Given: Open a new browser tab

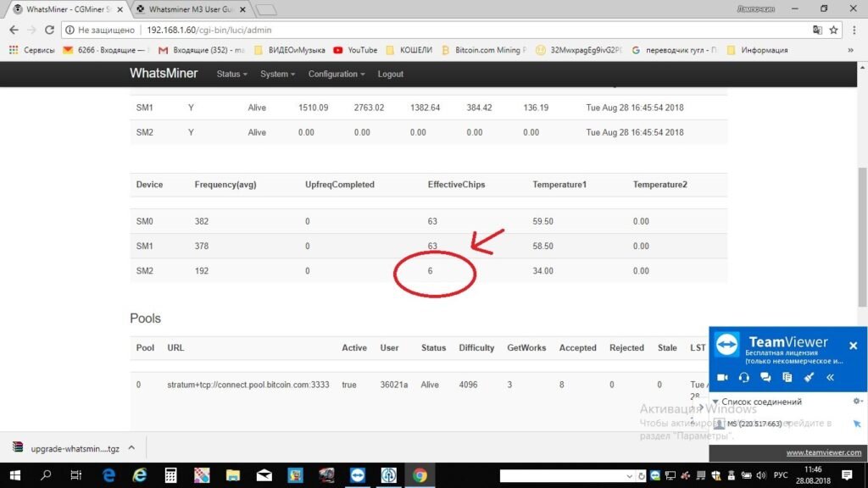Looking at the screenshot, I should pyautogui.click(x=267, y=9).
